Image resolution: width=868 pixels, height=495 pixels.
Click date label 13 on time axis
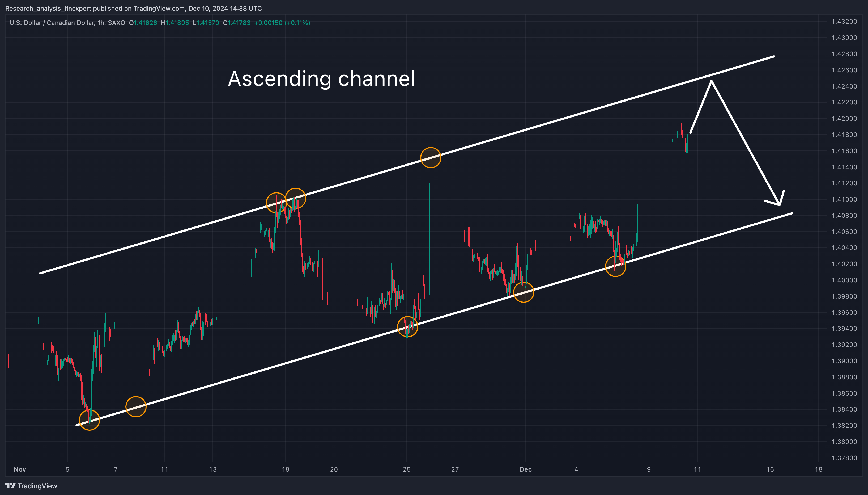[x=212, y=469]
